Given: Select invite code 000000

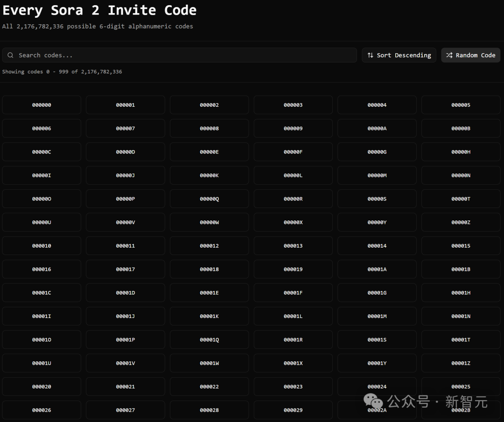Looking at the screenshot, I should [x=42, y=105].
